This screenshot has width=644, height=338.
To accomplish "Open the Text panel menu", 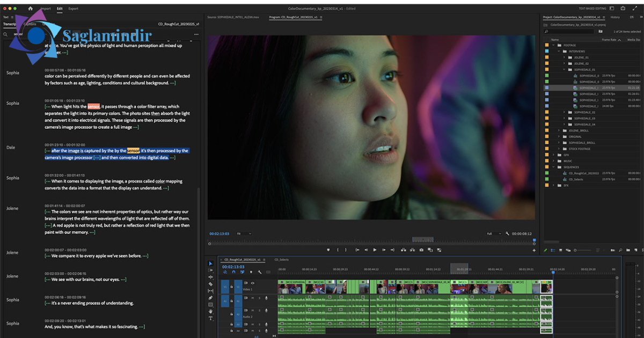I will click(12, 17).
